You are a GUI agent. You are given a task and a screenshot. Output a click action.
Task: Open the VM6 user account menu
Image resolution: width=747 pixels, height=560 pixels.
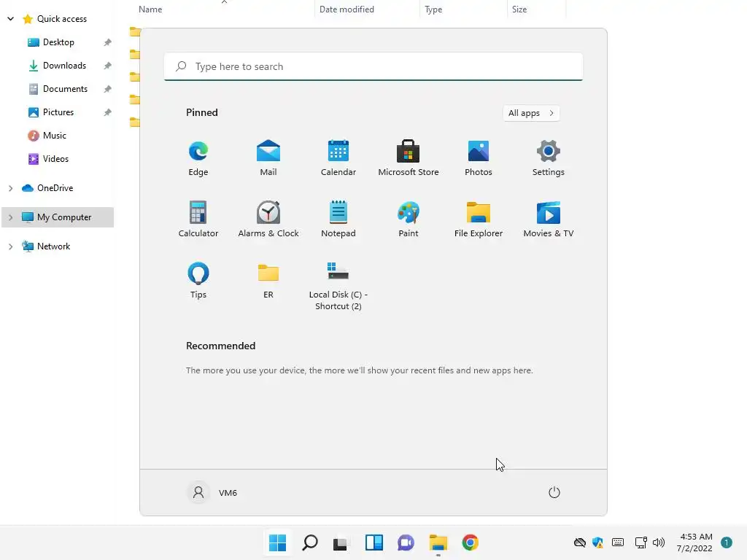pos(212,492)
